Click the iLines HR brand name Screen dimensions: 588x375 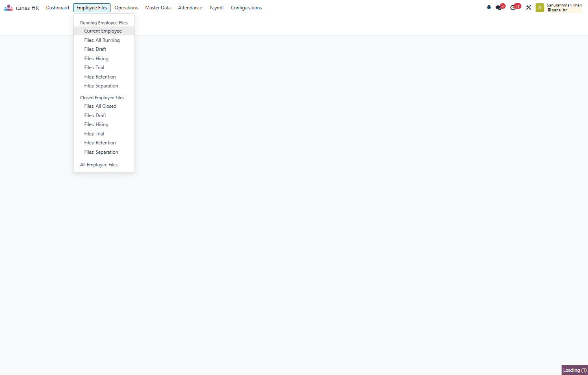(27, 8)
